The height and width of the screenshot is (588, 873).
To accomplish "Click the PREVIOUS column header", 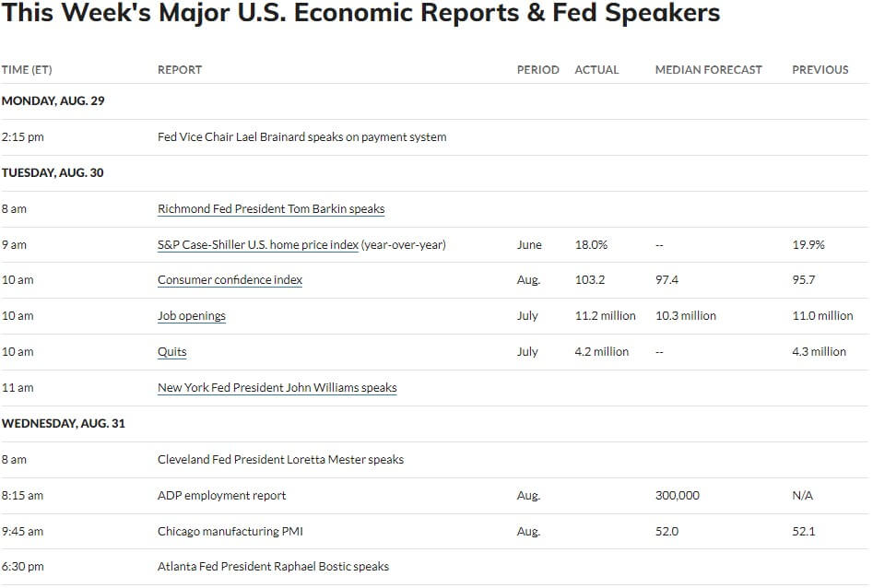I will [x=820, y=70].
